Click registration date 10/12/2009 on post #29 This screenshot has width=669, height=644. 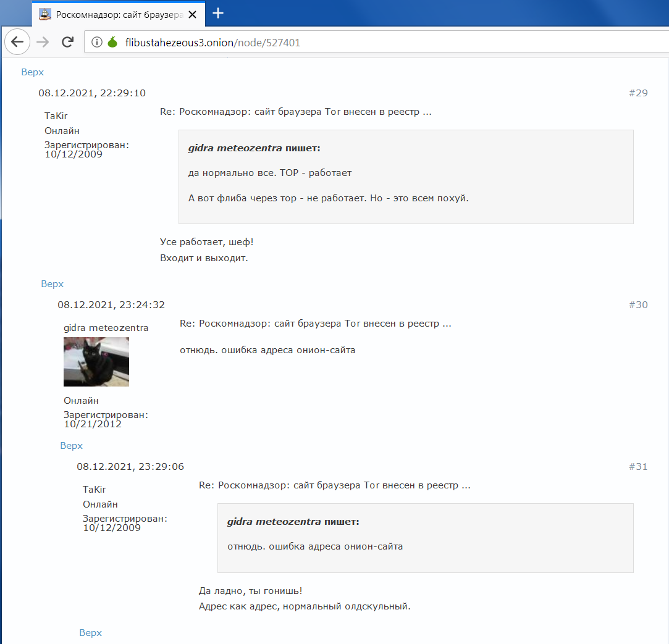74,154
